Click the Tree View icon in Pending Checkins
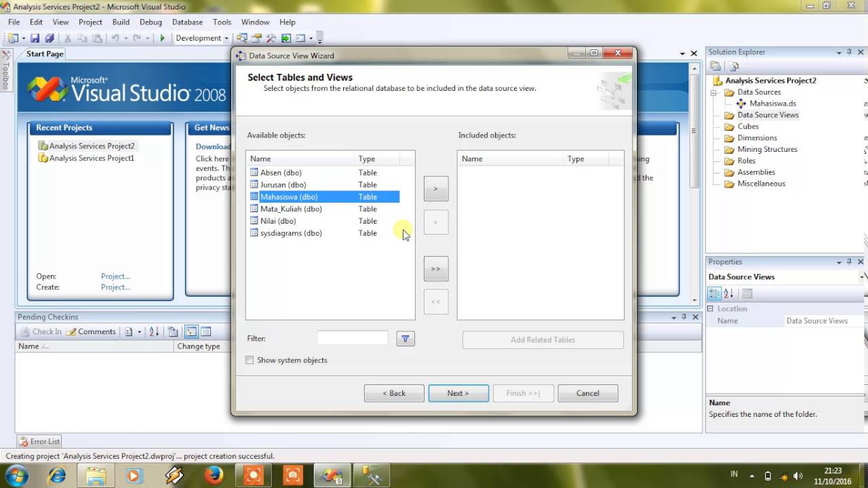868x488 pixels. 191,331
